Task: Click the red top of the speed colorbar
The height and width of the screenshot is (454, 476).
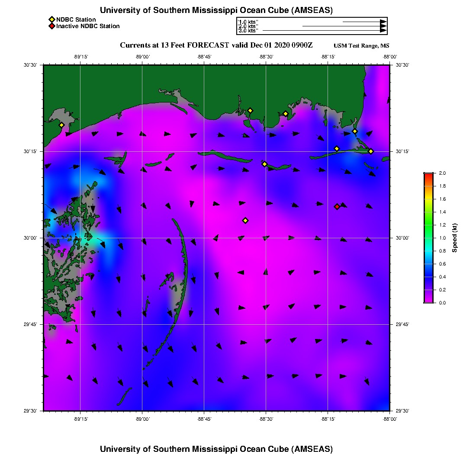Action: [428, 175]
